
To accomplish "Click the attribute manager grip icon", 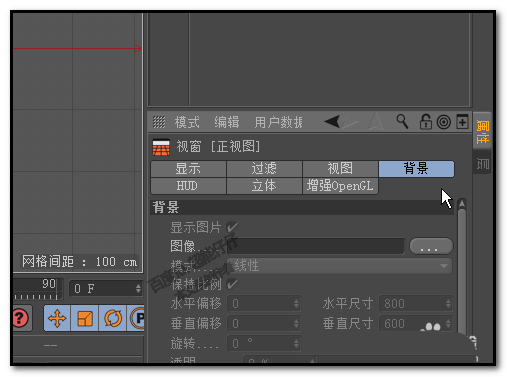I will click(x=159, y=122).
